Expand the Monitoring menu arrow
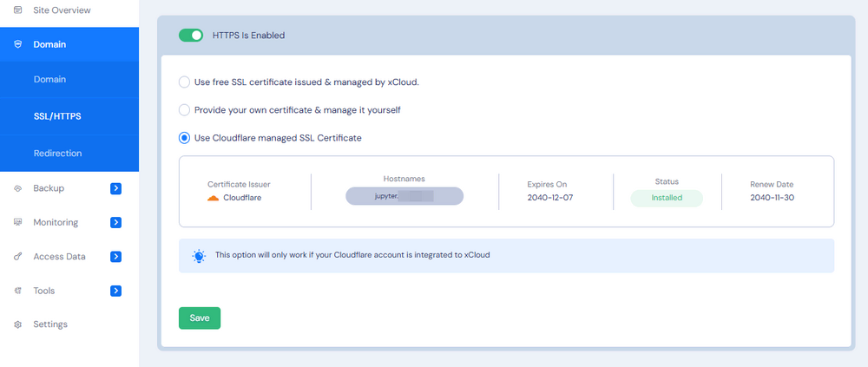The image size is (868, 367). pyautogui.click(x=115, y=222)
